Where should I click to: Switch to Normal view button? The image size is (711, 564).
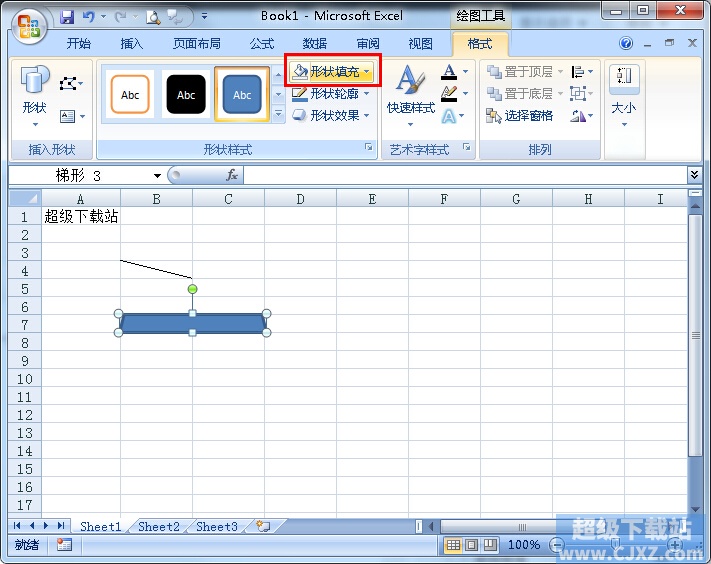[453, 545]
